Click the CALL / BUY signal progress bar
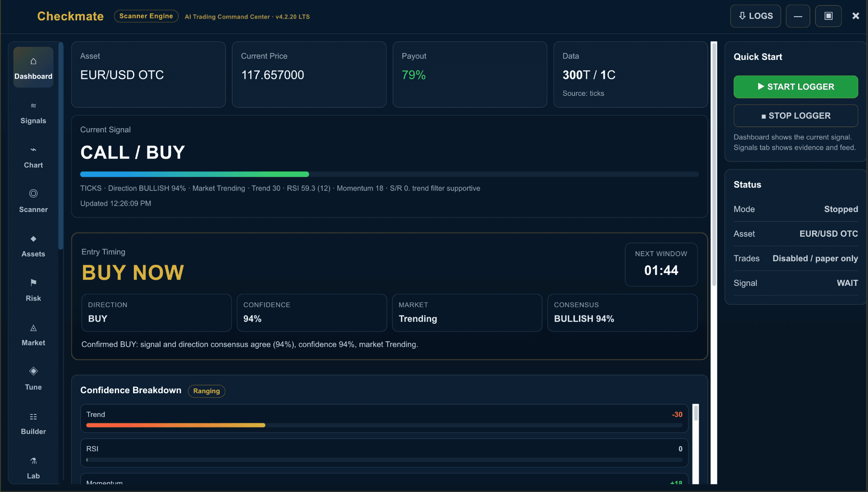This screenshot has height=492, width=868. pos(389,174)
